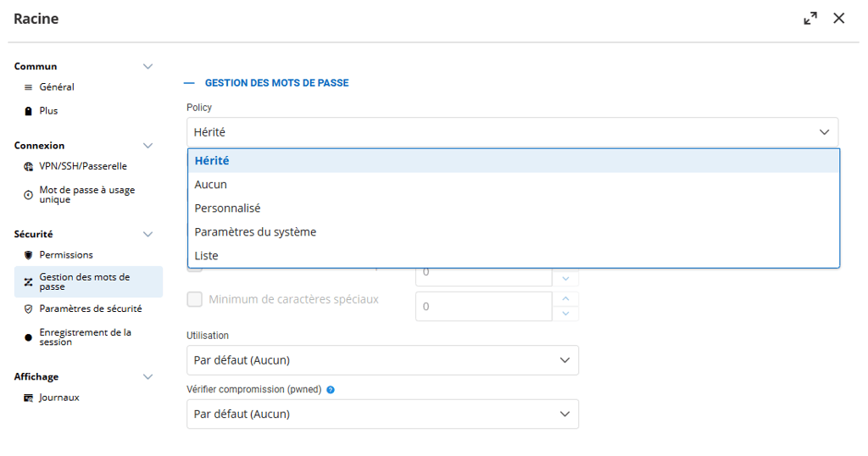The image size is (868, 456).
Task: Choose Paramètres du système policy option
Action: pos(514,232)
